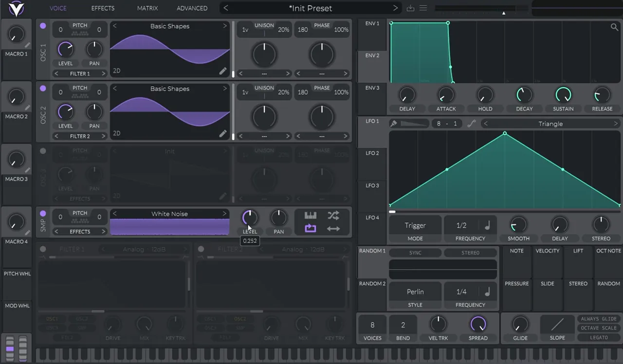Toggle LFO smooth curve icon
623x364 pixels.
coord(471,124)
